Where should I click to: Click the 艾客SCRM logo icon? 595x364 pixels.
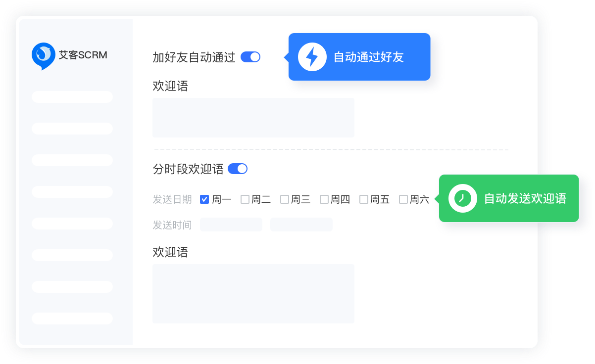tap(43, 55)
